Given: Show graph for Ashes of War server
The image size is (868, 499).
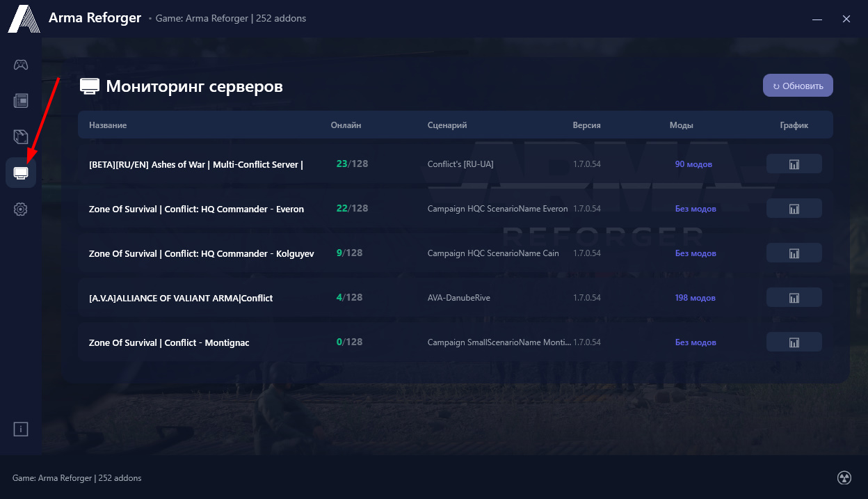Looking at the screenshot, I should coord(794,164).
